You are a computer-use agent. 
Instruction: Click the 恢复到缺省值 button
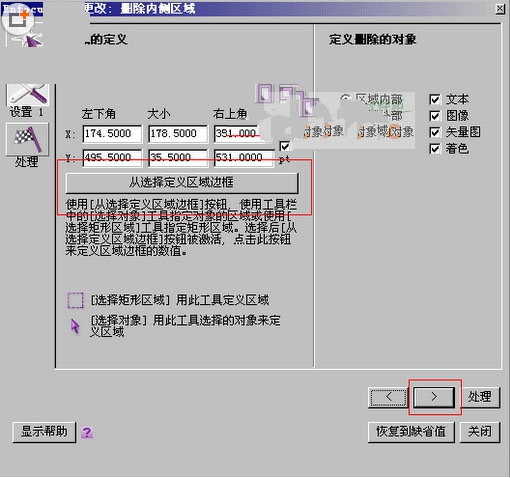411,432
